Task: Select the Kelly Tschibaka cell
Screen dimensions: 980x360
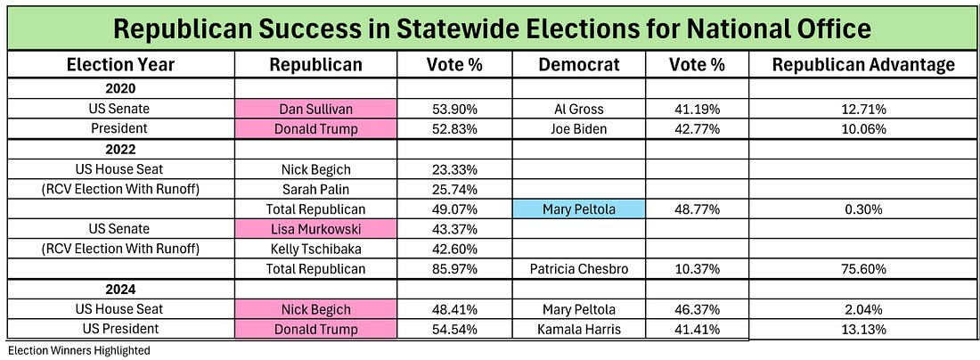Action: [315, 249]
